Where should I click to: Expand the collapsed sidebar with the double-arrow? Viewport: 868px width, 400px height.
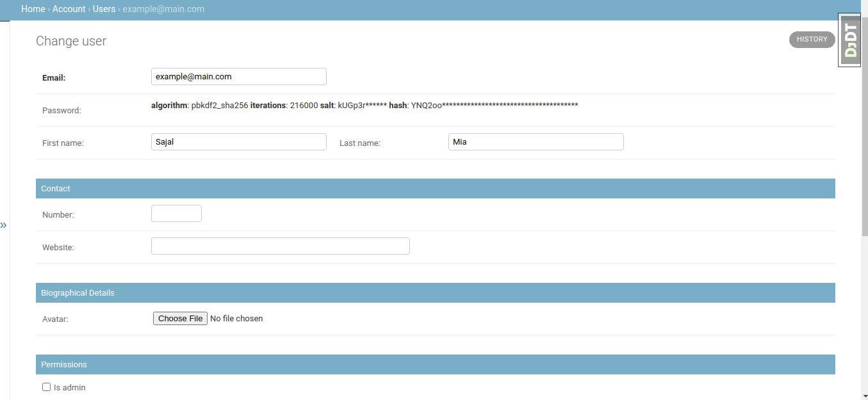[x=4, y=225]
